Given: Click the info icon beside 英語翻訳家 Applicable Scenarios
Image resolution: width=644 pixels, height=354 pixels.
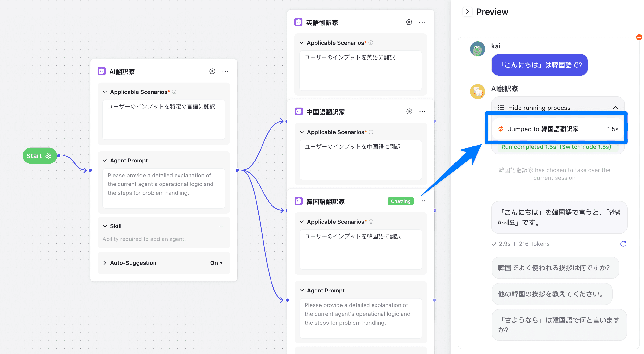Looking at the screenshot, I should point(371,43).
